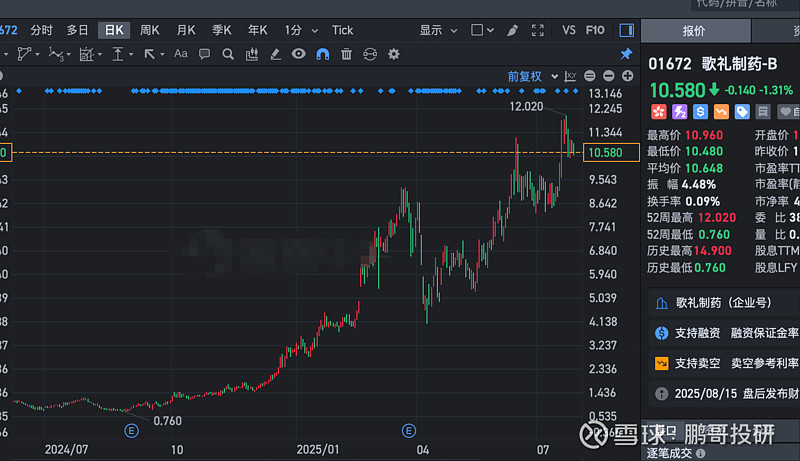Click the gray note badge icon

point(763,112)
